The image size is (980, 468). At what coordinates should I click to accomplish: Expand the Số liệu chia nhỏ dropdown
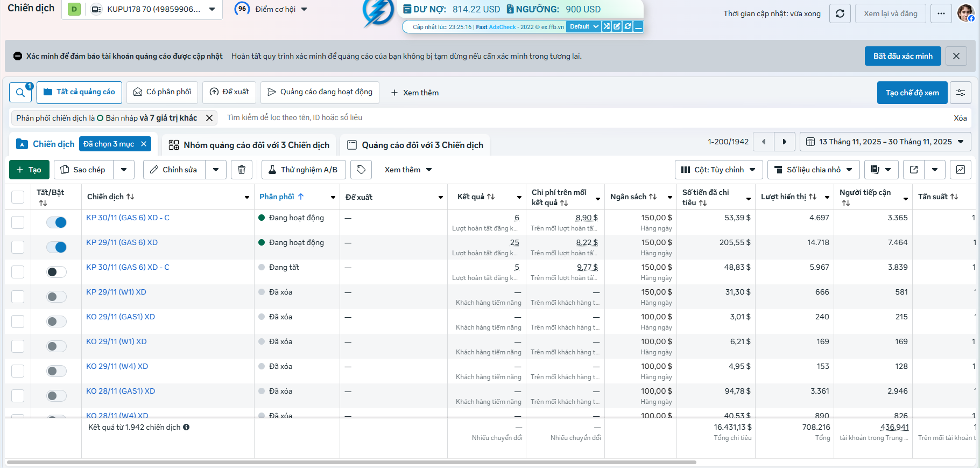(814, 170)
